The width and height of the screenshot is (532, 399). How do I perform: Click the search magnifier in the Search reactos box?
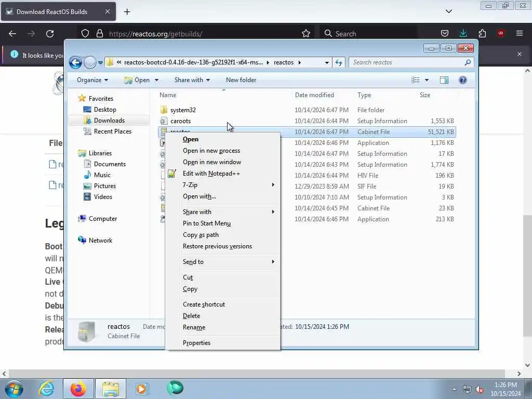click(x=468, y=62)
